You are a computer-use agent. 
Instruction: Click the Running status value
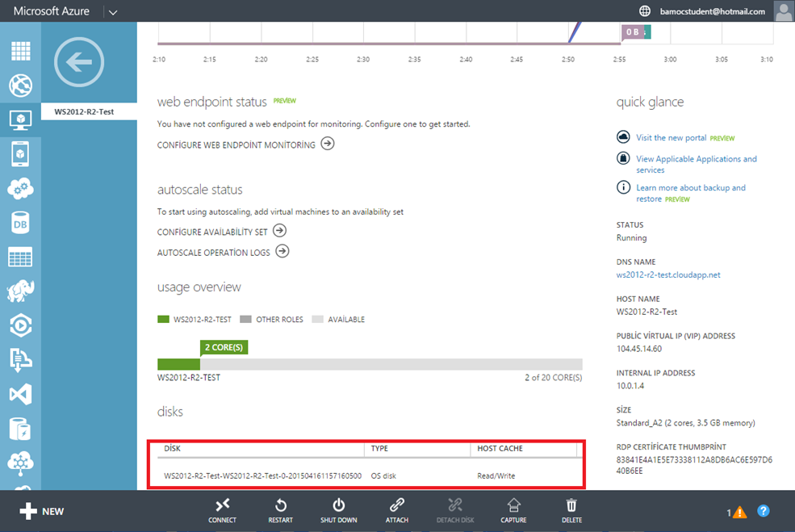click(x=631, y=238)
